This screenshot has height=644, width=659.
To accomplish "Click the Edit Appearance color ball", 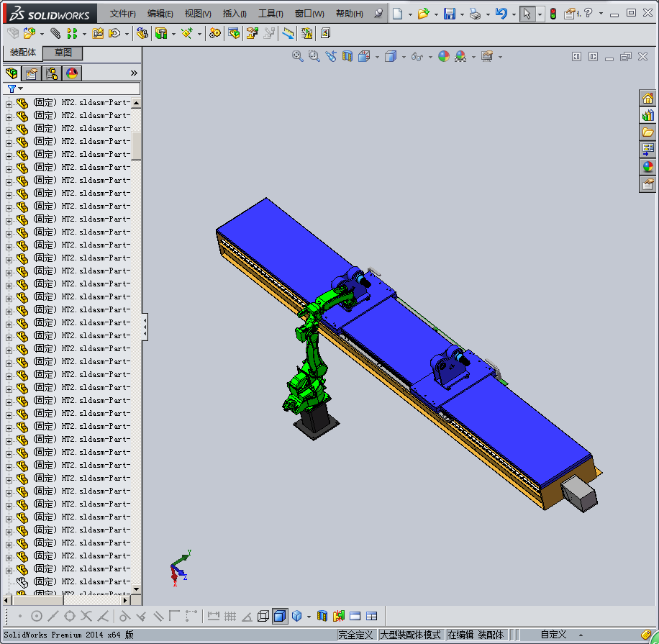I will [x=444, y=56].
